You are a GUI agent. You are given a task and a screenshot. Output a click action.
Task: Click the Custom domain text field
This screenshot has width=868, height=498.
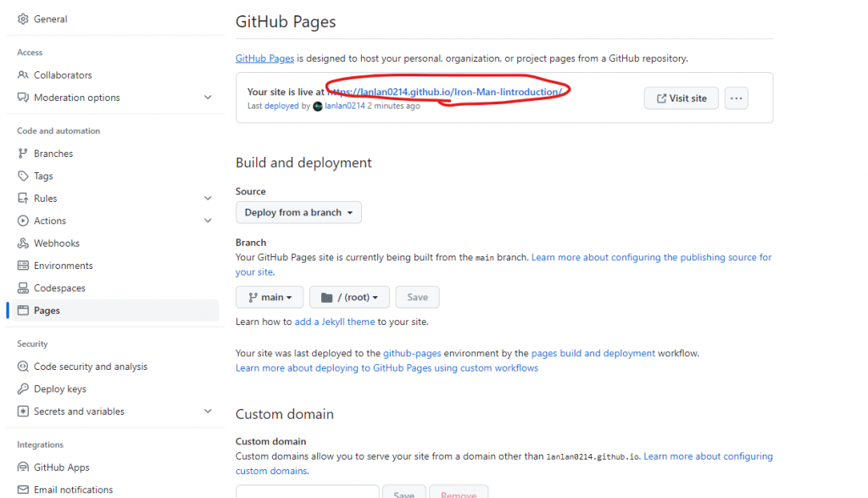(307, 492)
